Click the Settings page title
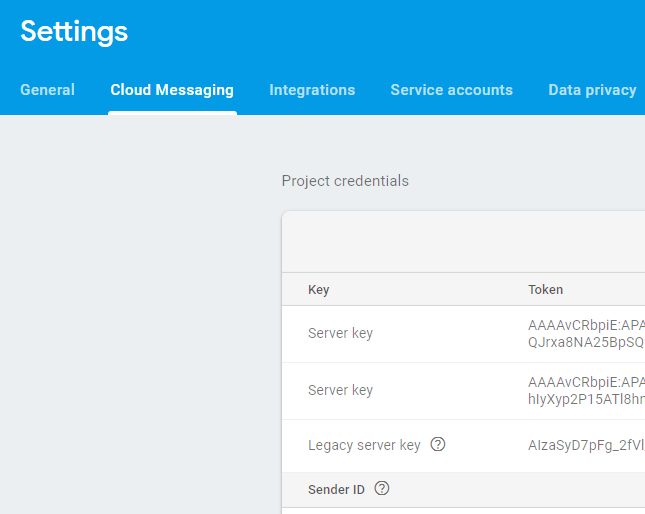The width and height of the screenshot is (645, 514). tap(74, 31)
